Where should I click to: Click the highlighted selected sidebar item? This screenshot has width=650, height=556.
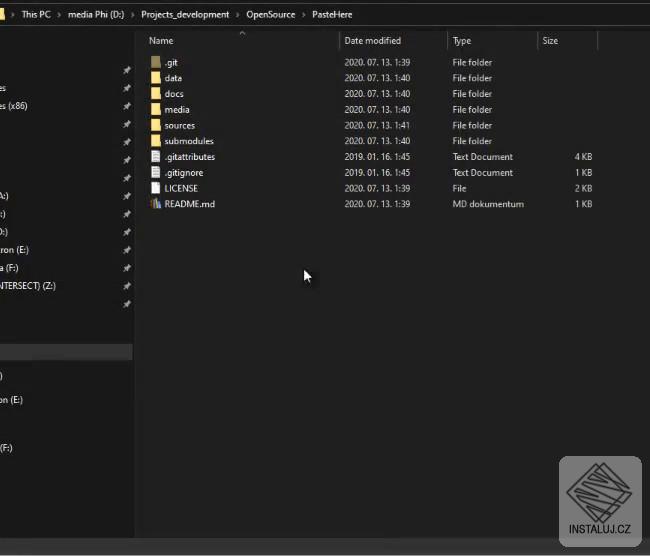pos(66,352)
